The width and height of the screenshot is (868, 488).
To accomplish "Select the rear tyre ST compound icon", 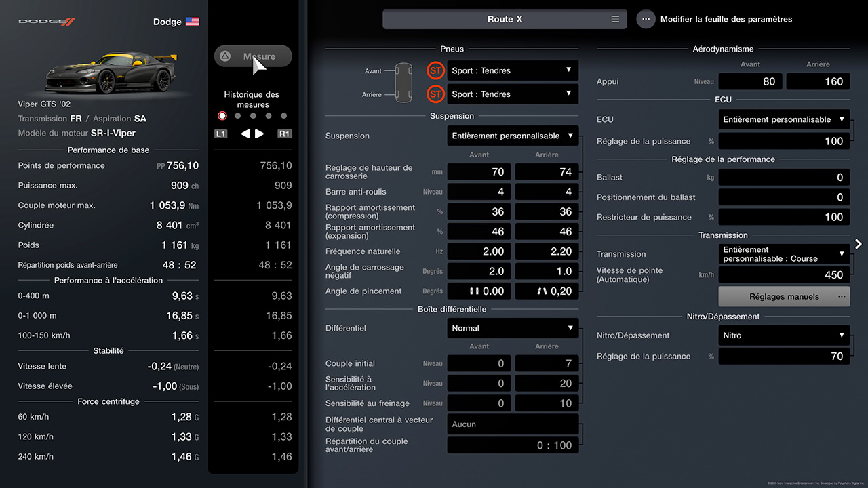I will click(x=435, y=94).
